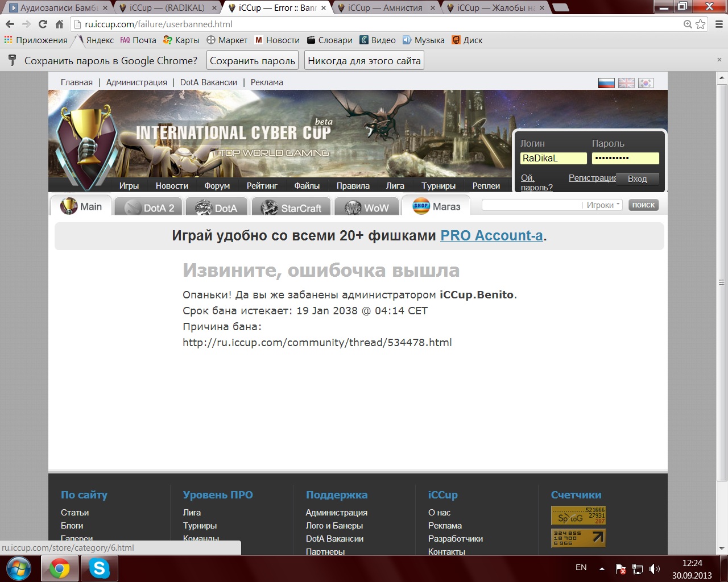Open a new browser tab

[x=561, y=8]
